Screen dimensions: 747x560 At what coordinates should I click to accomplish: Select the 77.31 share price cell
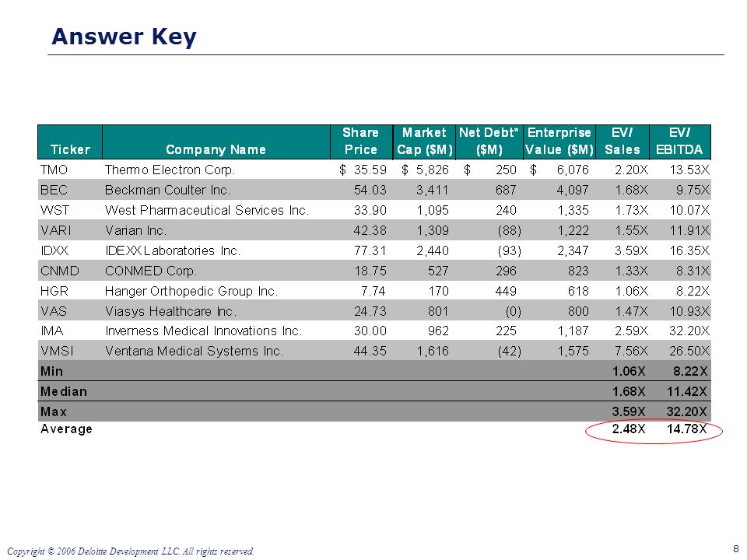pos(370,250)
